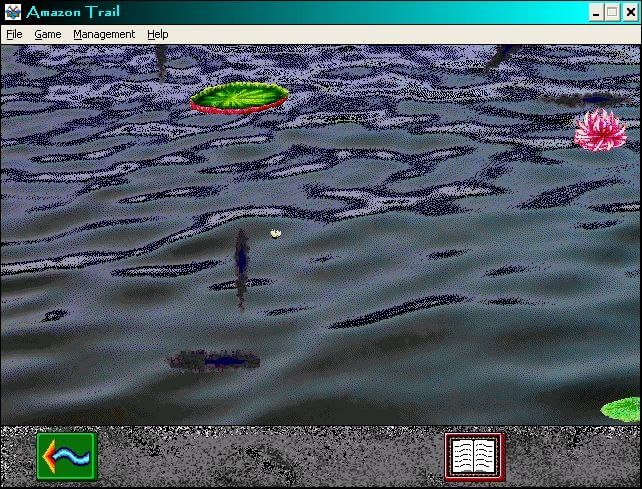Open the guidebook icon
The height and width of the screenshot is (489, 642).
(x=475, y=456)
